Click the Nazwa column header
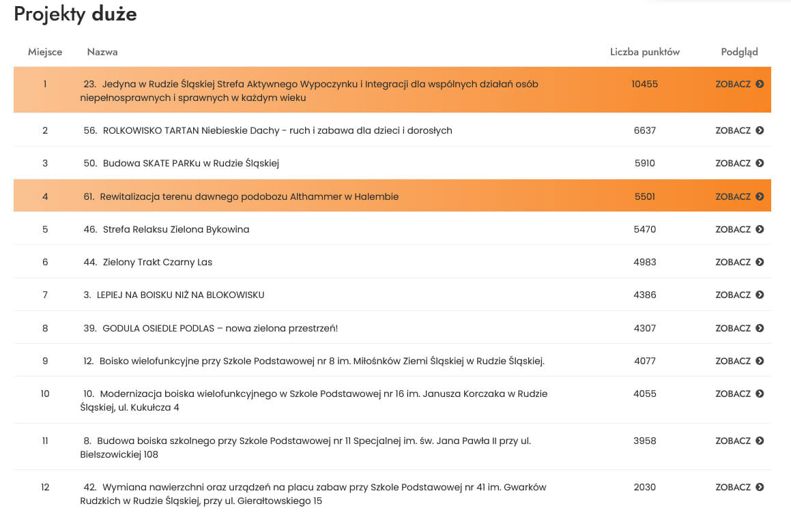The height and width of the screenshot is (532, 791). point(102,52)
